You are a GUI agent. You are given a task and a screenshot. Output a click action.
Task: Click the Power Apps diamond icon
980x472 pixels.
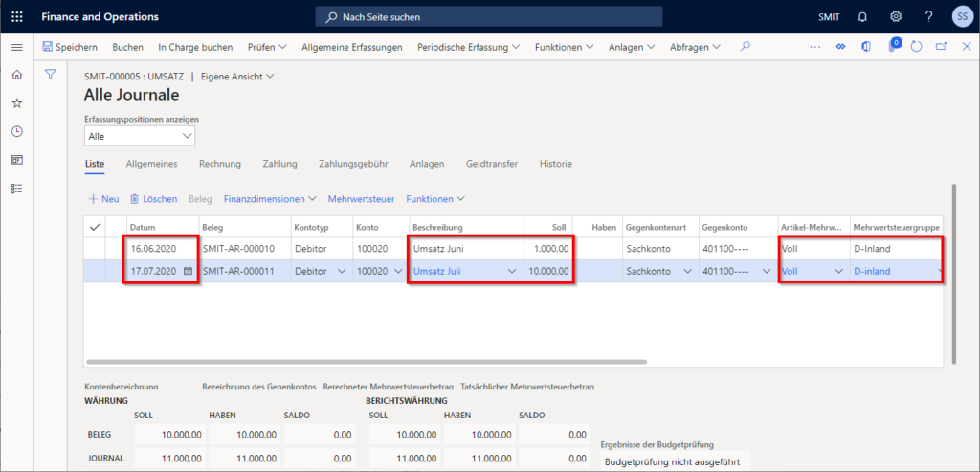click(x=841, y=47)
